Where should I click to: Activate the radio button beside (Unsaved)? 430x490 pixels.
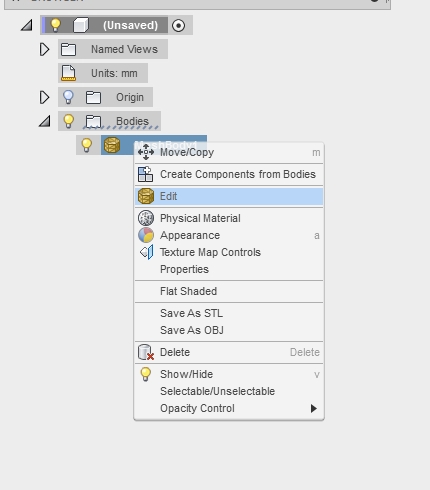tap(179, 25)
